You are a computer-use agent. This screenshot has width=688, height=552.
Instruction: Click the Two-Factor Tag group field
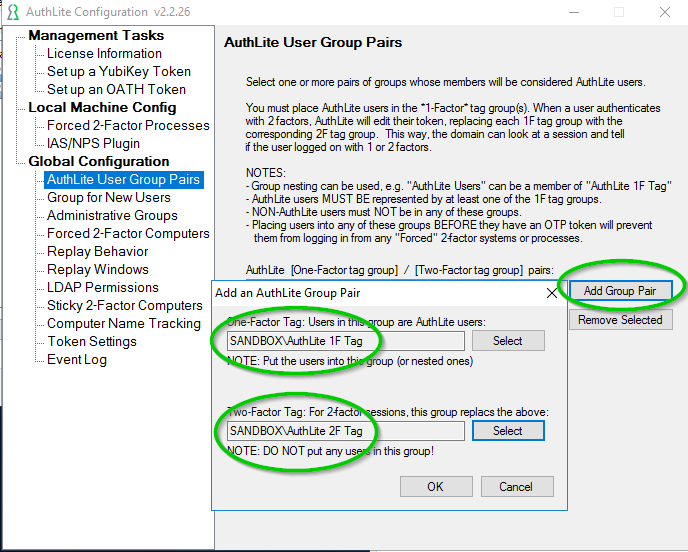pyautogui.click(x=346, y=431)
